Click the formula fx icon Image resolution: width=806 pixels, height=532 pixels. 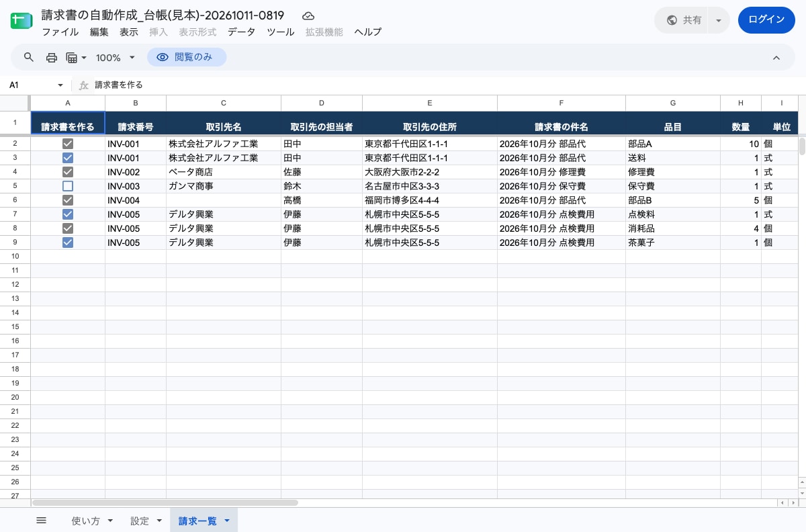pyautogui.click(x=84, y=85)
